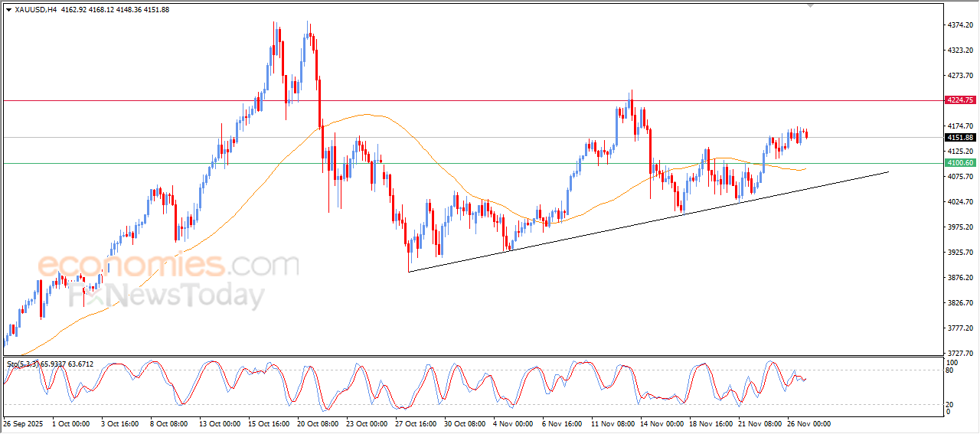Click the 26 Sep 2025 date label

point(24,423)
